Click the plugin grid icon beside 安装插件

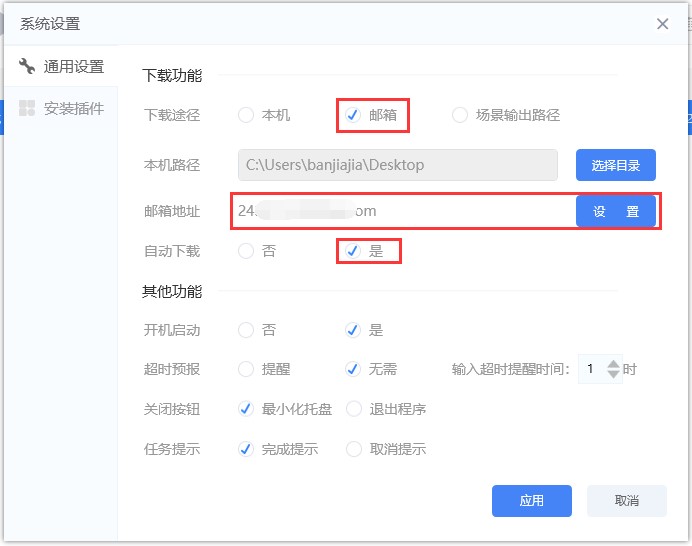(x=27, y=108)
